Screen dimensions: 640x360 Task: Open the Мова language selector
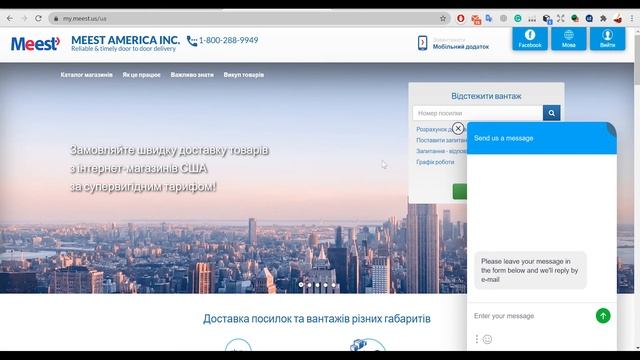pyautogui.click(x=569, y=38)
